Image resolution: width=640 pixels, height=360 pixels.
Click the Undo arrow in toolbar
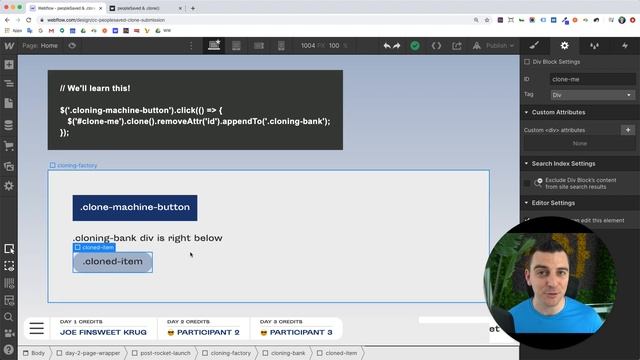(x=387, y=46)
